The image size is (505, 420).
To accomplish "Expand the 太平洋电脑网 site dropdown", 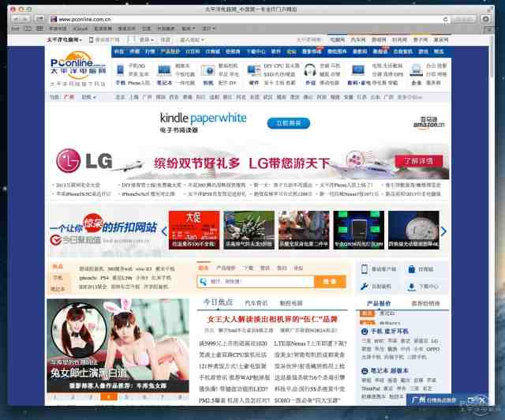I will pyautogui.click(x=64, y=40).
